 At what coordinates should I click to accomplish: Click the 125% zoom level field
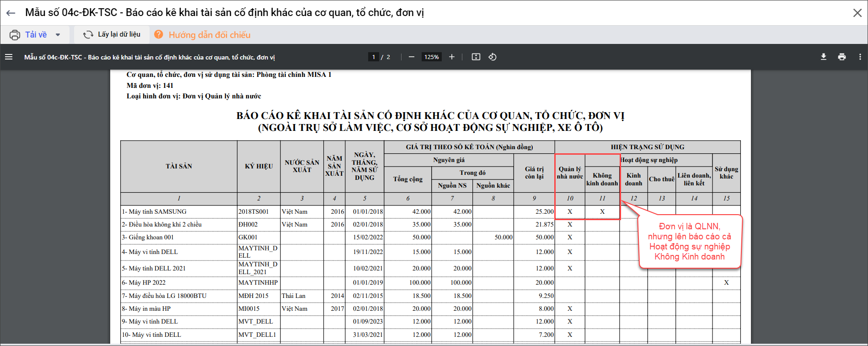[x=431, y=57]
